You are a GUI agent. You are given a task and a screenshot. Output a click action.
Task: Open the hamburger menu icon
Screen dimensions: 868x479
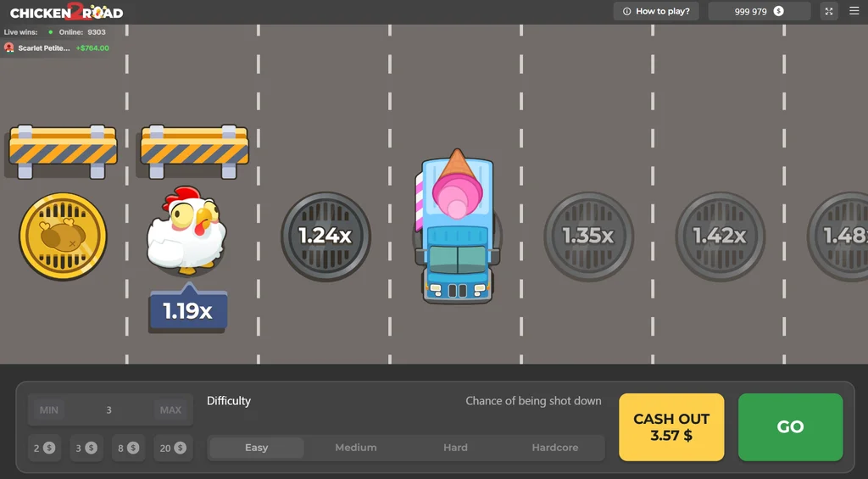[x=854, y=11]
